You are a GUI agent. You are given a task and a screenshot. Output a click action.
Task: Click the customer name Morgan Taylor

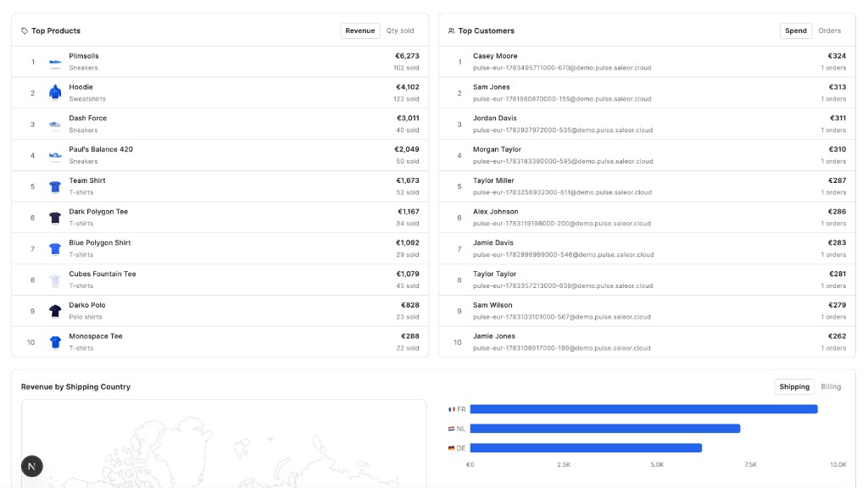[497, 149]
